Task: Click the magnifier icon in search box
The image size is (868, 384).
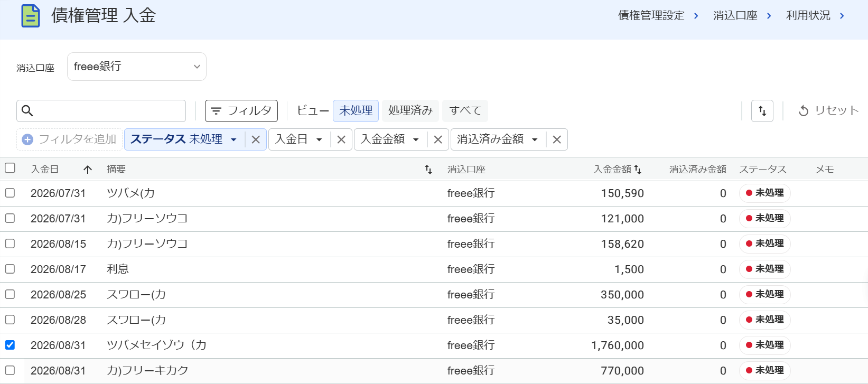Action: click(27, 111)
